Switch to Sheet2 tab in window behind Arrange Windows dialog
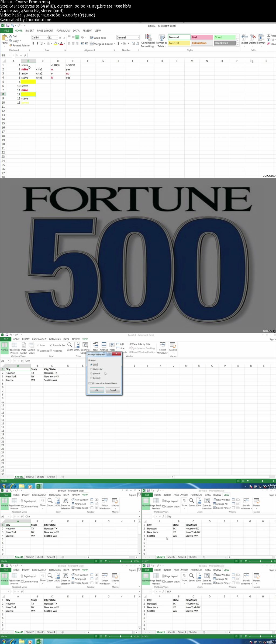276x644 pixels. point(30,477)
